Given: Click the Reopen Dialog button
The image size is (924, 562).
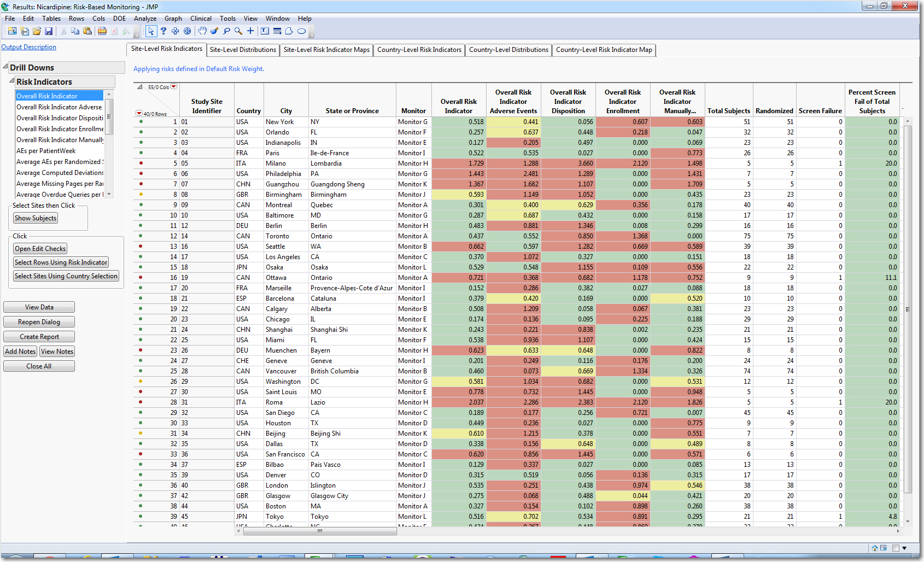Looking at the screenshot, I should (39, 322).
